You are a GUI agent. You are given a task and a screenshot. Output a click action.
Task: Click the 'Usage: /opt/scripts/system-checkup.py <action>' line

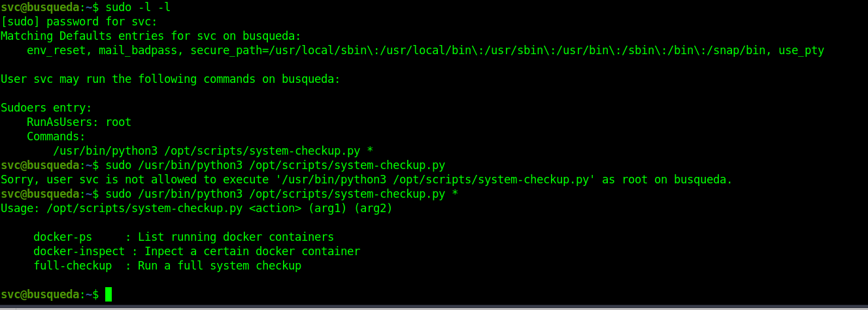197,208
